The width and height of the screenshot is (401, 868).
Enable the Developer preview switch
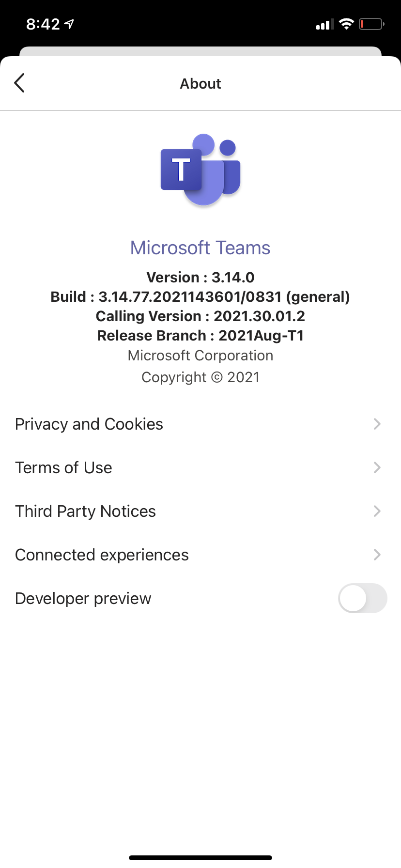[x=362, y=598]
